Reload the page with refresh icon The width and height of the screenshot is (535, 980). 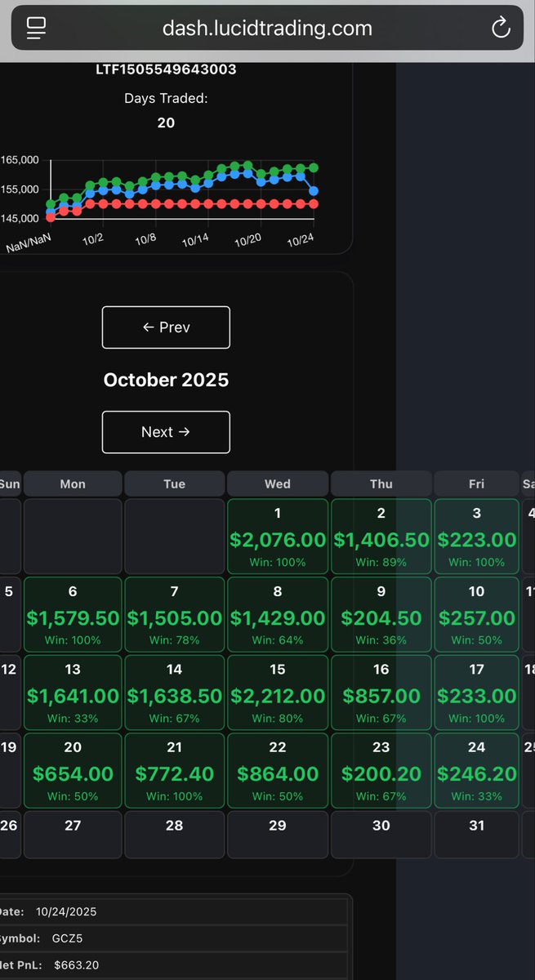tap(500, 29)
